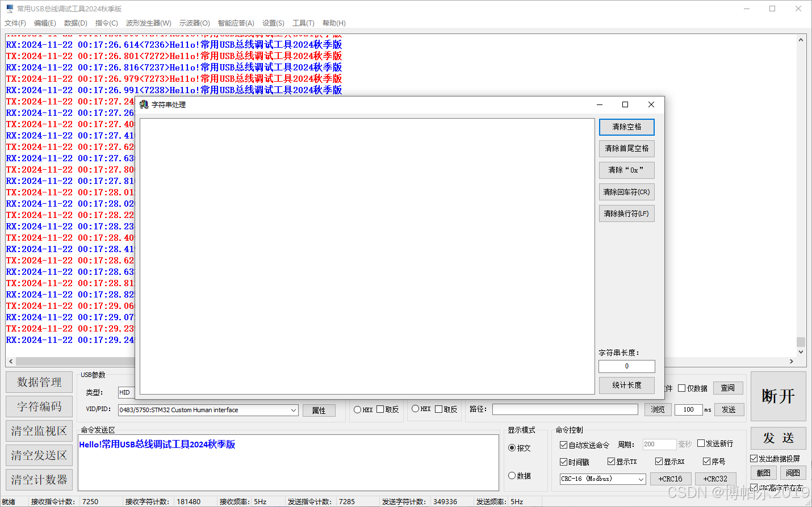The image size is (812, 507).
Task: Open the 数据(D) menu
Action: 76,23
